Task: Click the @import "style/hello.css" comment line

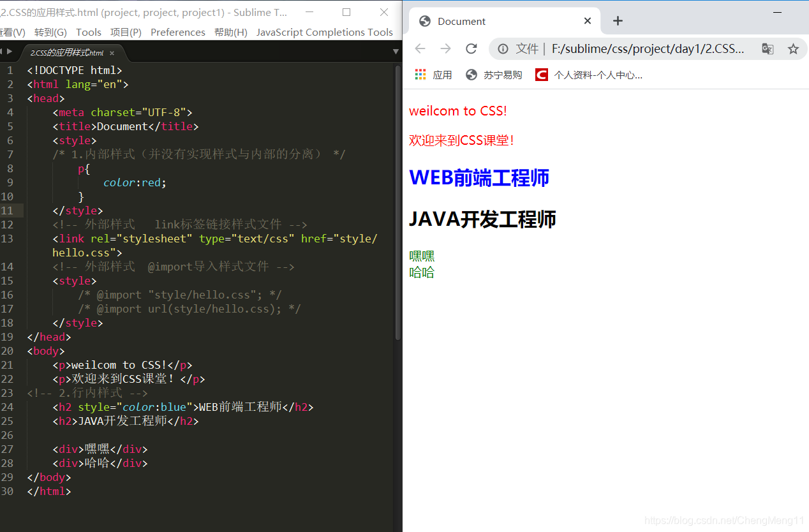Action: (180, 295)
